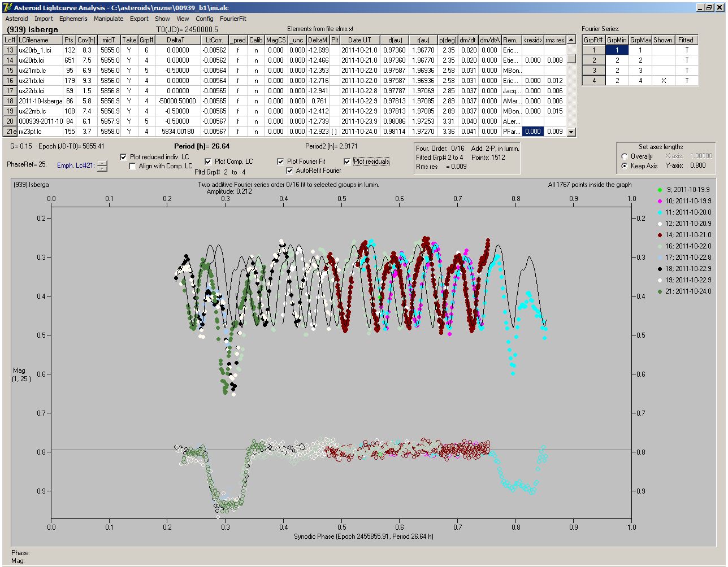Click the lightcurve table scrollbar thumb
The image size is (728, 567).
(571, 58)
